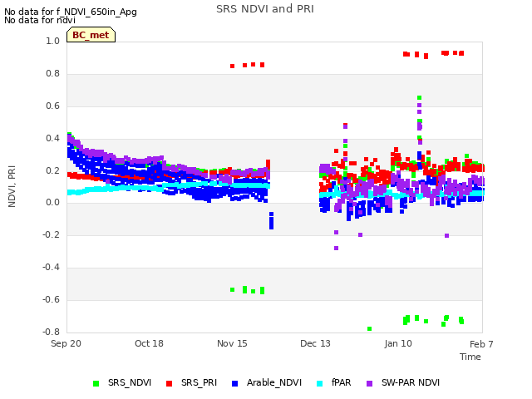Click the 0.0 y-axis tick label

[52, 203]
